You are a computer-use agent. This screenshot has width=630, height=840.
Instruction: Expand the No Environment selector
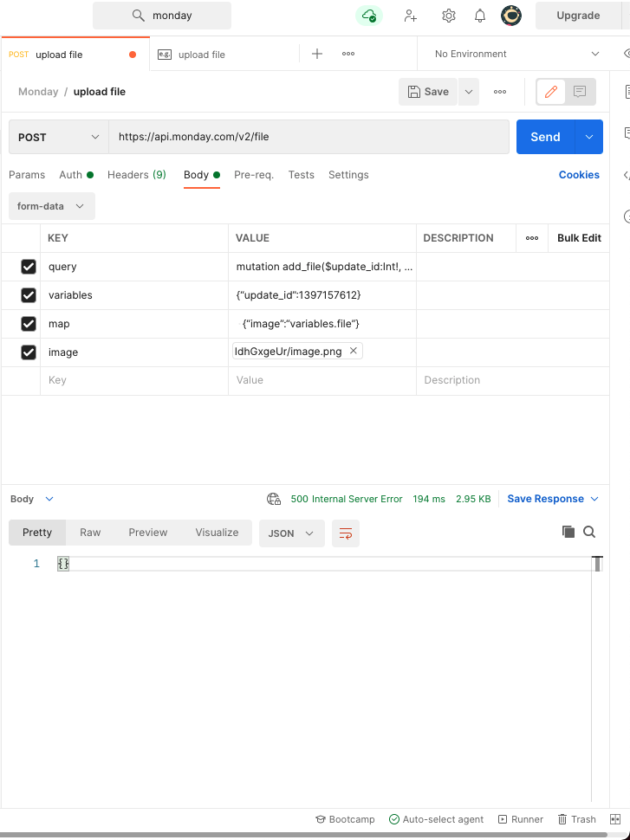pos(515,53)
